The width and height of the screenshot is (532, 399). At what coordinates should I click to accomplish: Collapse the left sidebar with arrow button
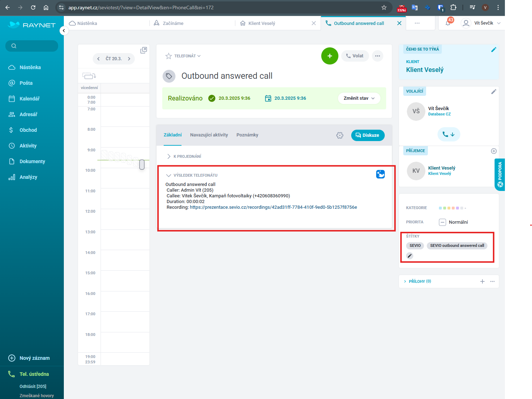[63, 31]
